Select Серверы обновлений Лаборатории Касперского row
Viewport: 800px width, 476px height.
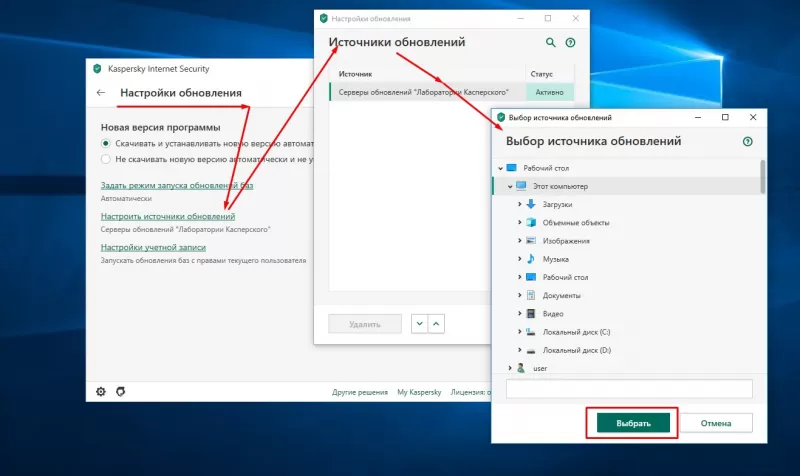[452, 92]
